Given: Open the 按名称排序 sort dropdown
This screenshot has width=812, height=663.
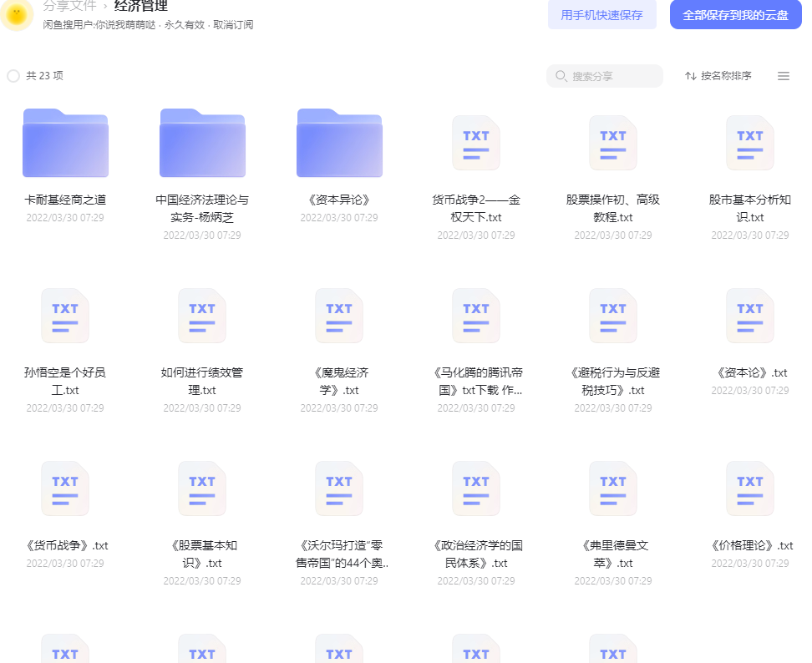Looking at the screenshot, I should [718, 76].
